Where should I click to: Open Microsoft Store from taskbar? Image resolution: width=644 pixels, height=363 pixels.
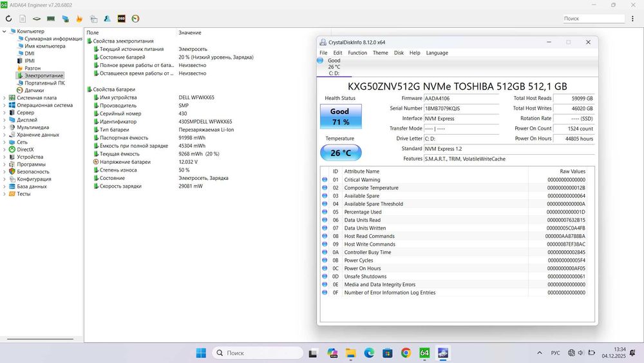point(387,353)
